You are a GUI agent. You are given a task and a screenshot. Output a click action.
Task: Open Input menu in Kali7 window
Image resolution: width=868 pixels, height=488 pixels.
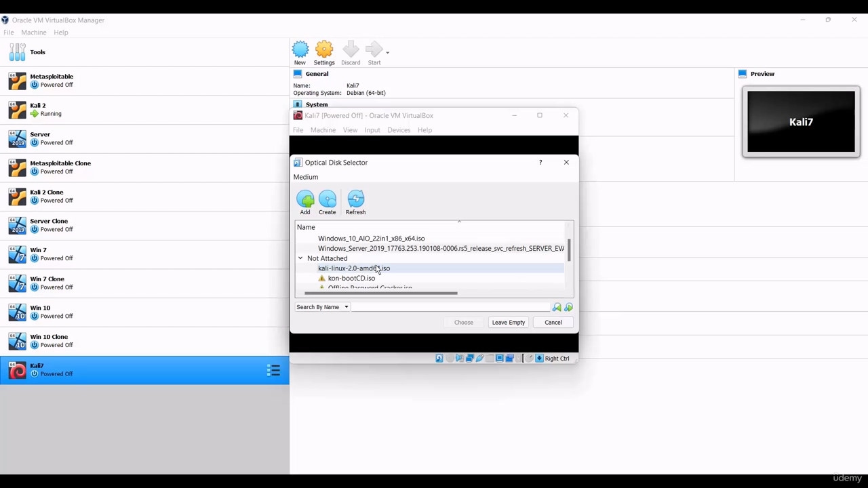(372, 130)
